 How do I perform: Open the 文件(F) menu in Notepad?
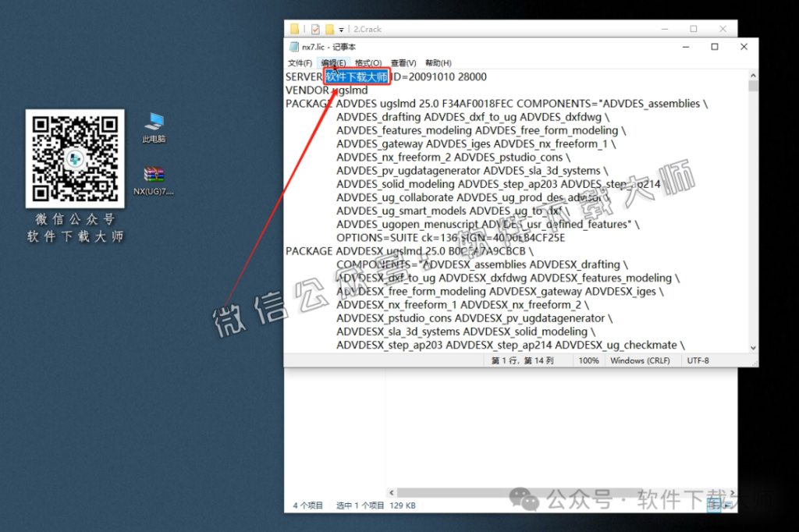300,63
